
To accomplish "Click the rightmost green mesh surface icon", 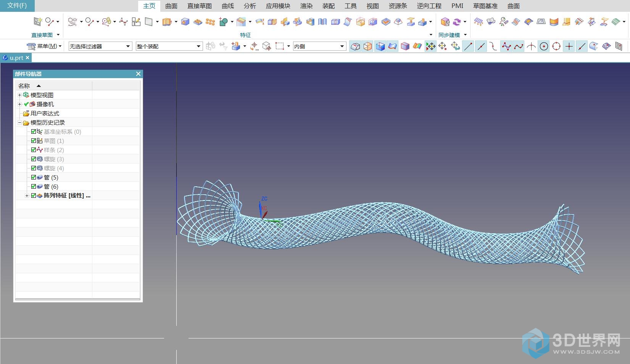I will point(615,22).
